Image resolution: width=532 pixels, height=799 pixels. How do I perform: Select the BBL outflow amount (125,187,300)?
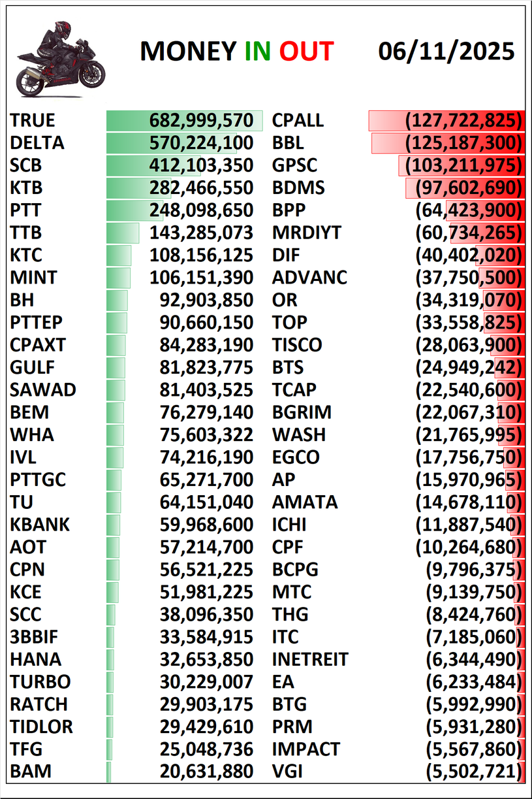pyautogui.click(x=464, y=143)
